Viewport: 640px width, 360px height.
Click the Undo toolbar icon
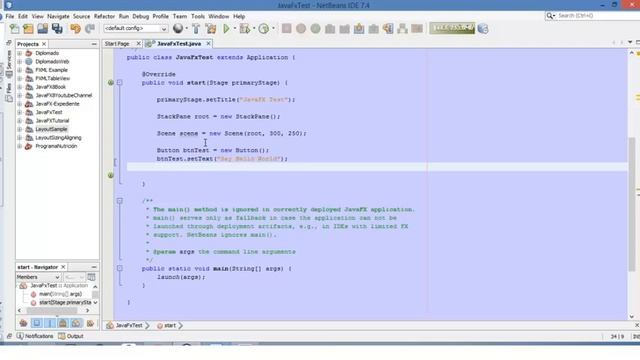point(76,29)
